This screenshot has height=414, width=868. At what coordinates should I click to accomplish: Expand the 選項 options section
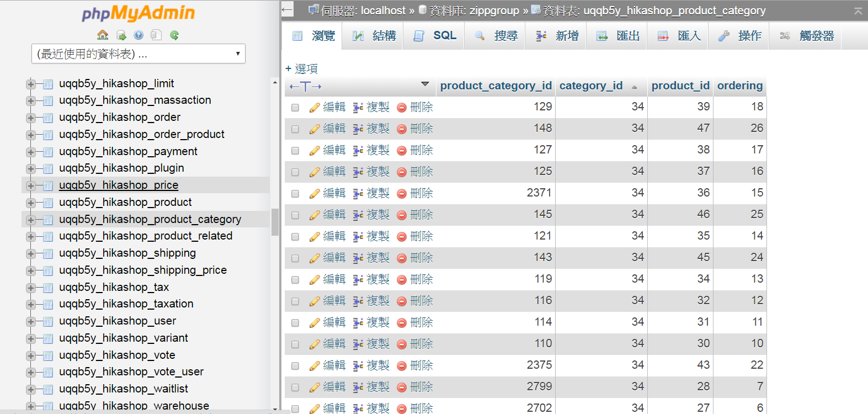pos(301,68)
